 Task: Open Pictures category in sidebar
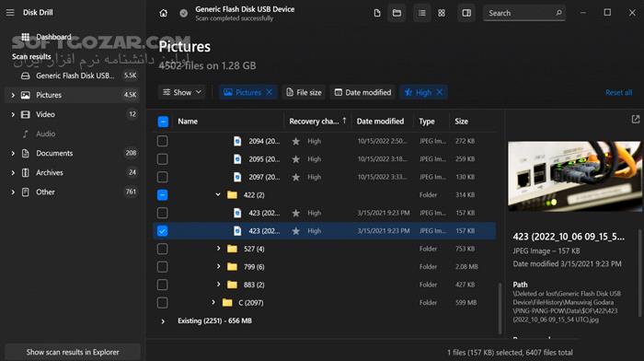point(73,95)
